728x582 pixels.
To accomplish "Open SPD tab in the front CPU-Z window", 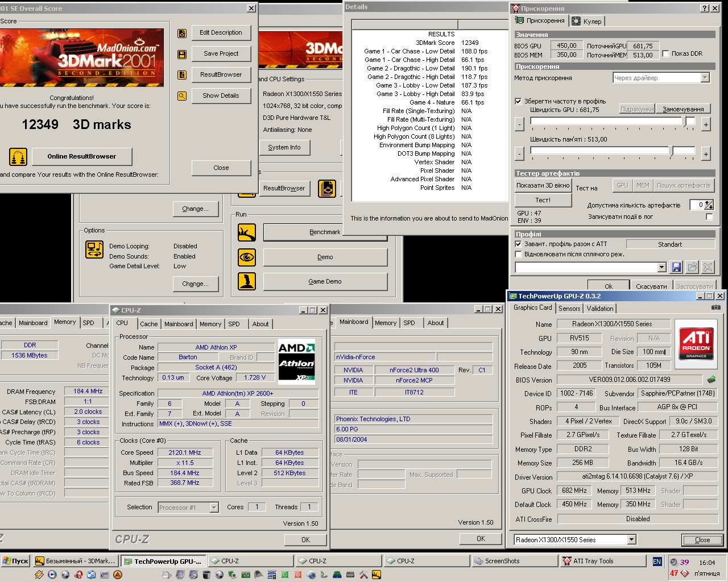I will tap(234, 324).
